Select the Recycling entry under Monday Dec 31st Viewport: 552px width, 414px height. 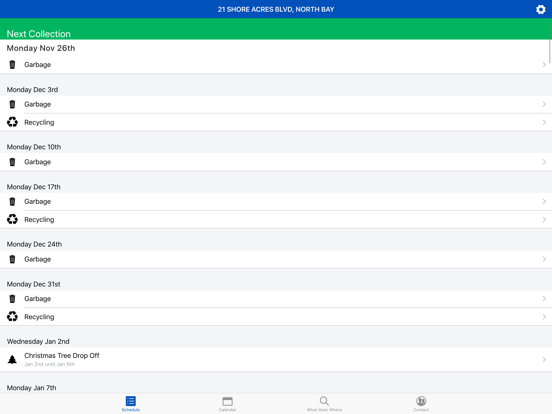tap(276, 316)
